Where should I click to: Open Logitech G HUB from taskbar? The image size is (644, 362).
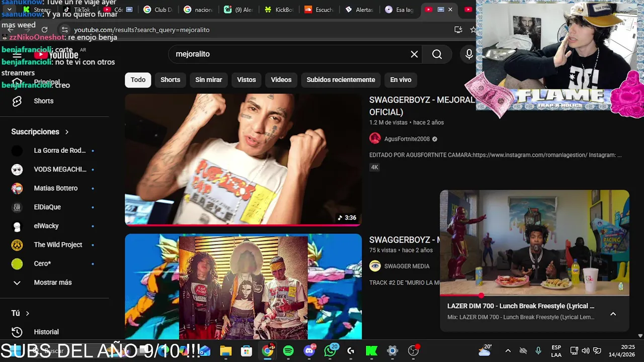click(351, 351)
